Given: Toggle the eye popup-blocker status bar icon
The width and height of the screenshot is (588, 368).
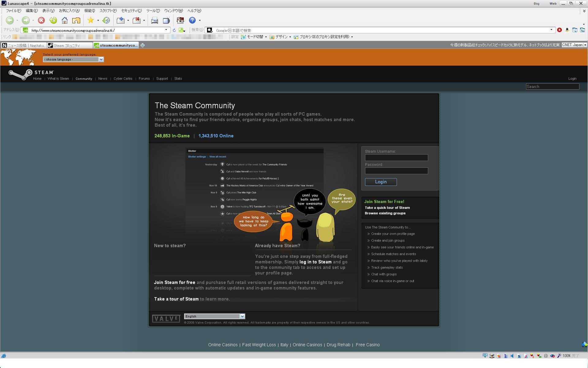Looking at the screenshot, I should [552, 356].
